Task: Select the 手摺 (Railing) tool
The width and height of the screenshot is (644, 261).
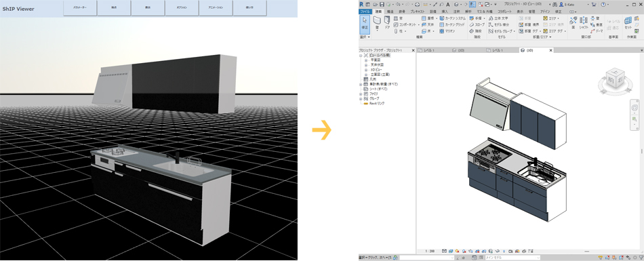Action: [477, 18]
